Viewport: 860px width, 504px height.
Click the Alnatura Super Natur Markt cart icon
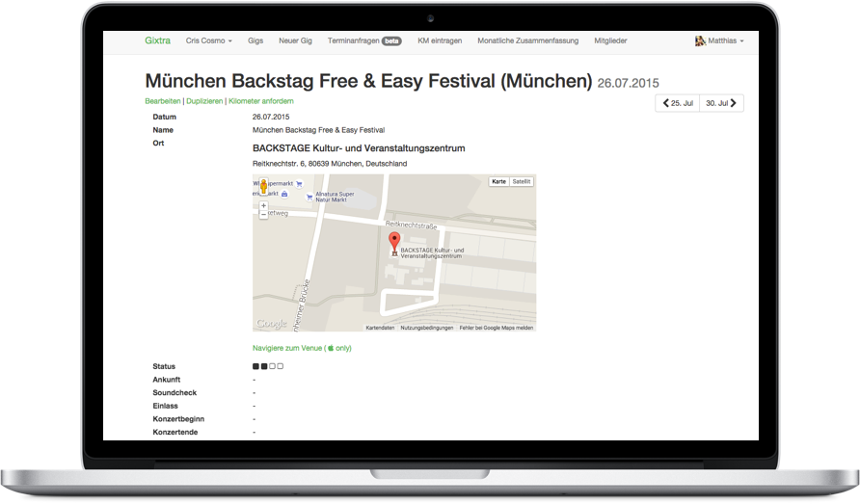click(x=309, y=196)
